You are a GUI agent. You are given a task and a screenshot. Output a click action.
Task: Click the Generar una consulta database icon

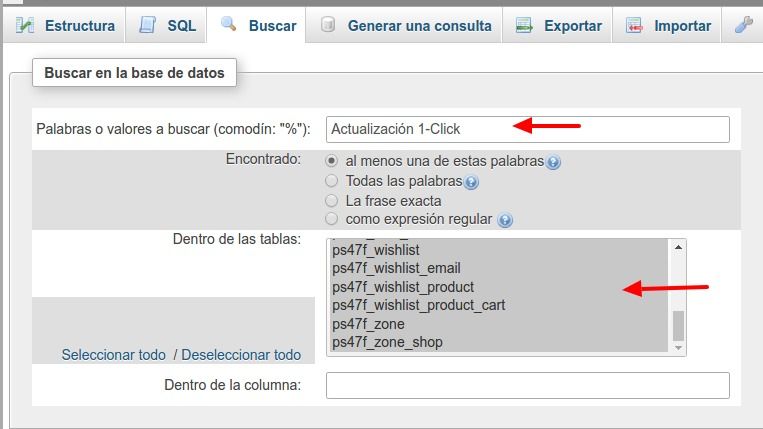point(328,24)
